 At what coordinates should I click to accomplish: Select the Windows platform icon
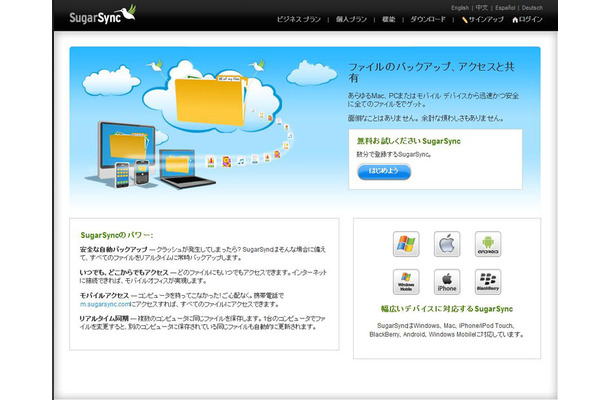coord(406,244)
